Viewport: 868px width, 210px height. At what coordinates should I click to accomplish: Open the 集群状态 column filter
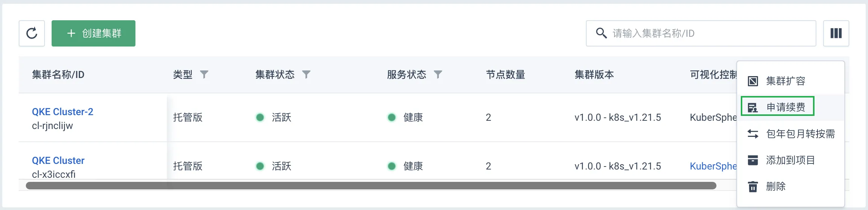pyautogui.click(x=306, y=75)
